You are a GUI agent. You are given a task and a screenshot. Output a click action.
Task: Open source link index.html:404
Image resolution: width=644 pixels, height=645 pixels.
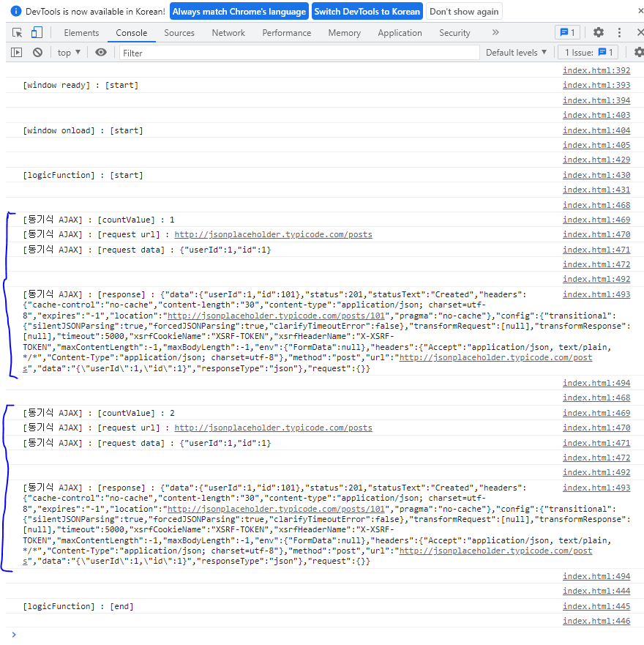(596, 130)
